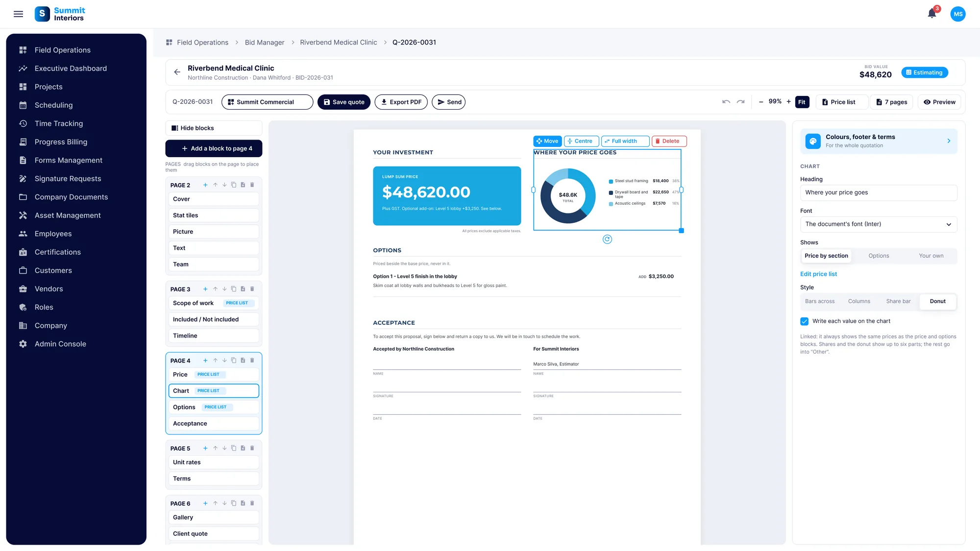Image resolution: width=980 pixels, height=551 pixels.
Task: Choose the 'Share bar' chart style
Action: click(x=898, y=301)
